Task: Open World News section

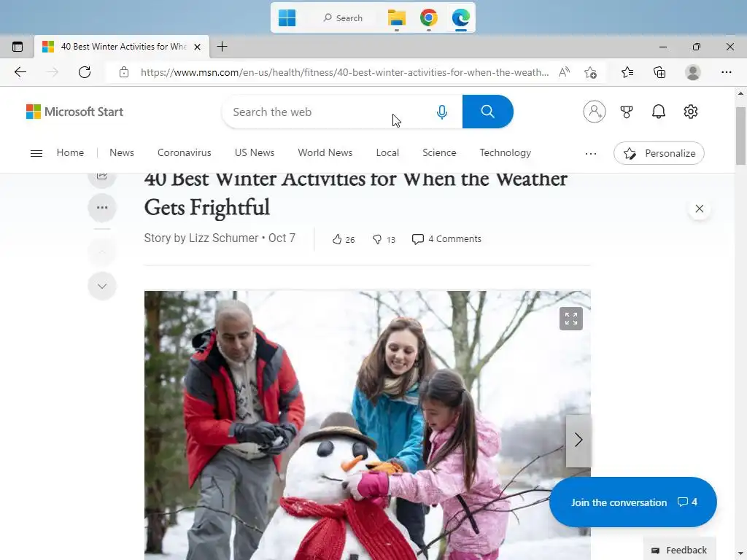Action: pos(325,153)
